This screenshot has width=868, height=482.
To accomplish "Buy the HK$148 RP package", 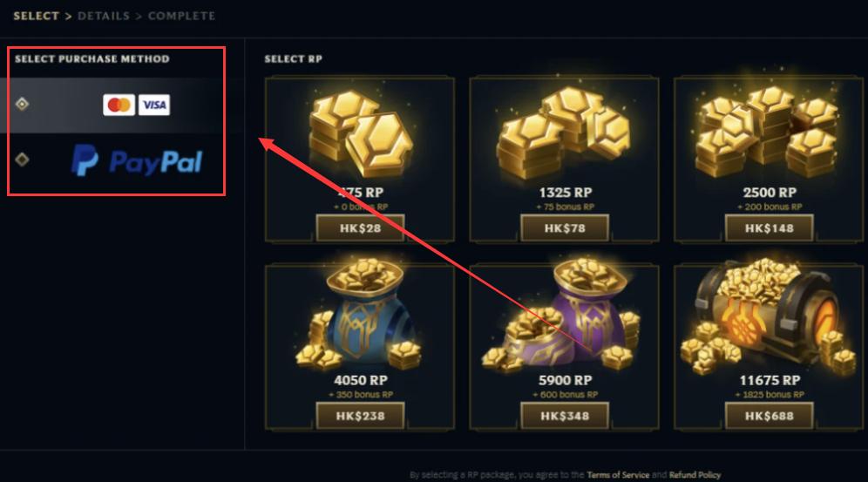I will coord(769,228).
